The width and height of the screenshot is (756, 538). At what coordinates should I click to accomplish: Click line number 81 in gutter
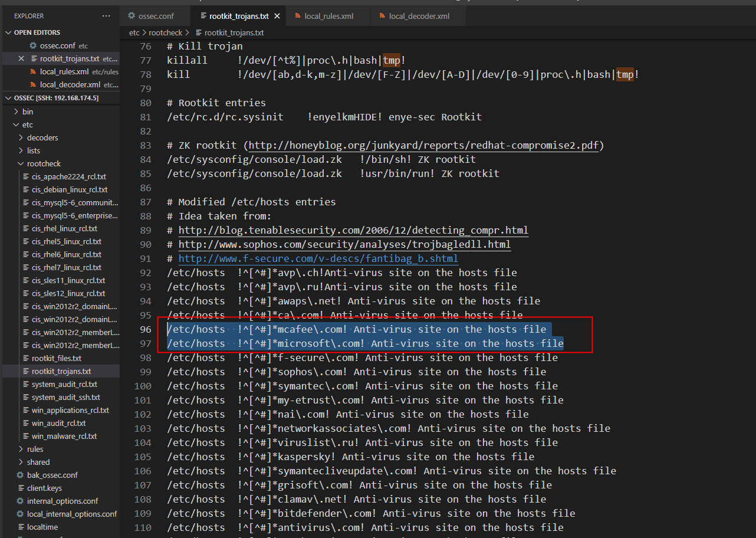[146, 117]
